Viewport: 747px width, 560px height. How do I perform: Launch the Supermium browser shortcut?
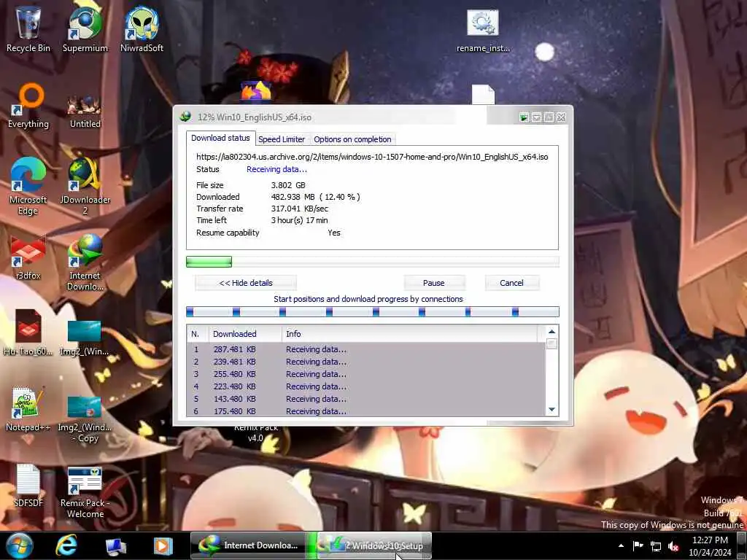click(x=85, y=28)
